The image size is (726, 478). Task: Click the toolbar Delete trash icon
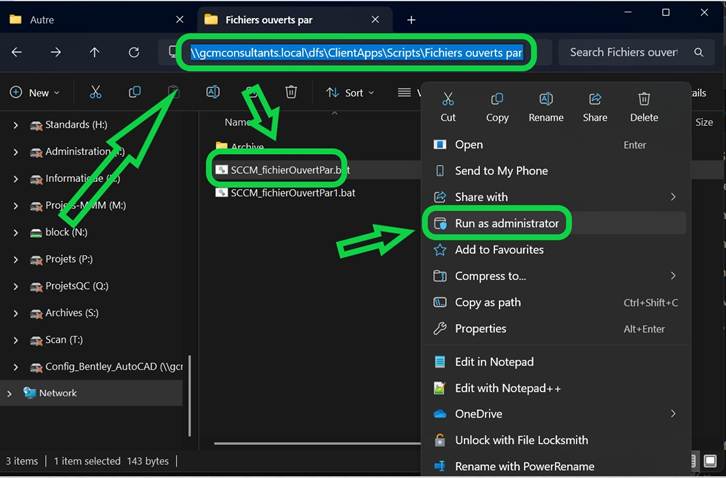pos(291,92)
